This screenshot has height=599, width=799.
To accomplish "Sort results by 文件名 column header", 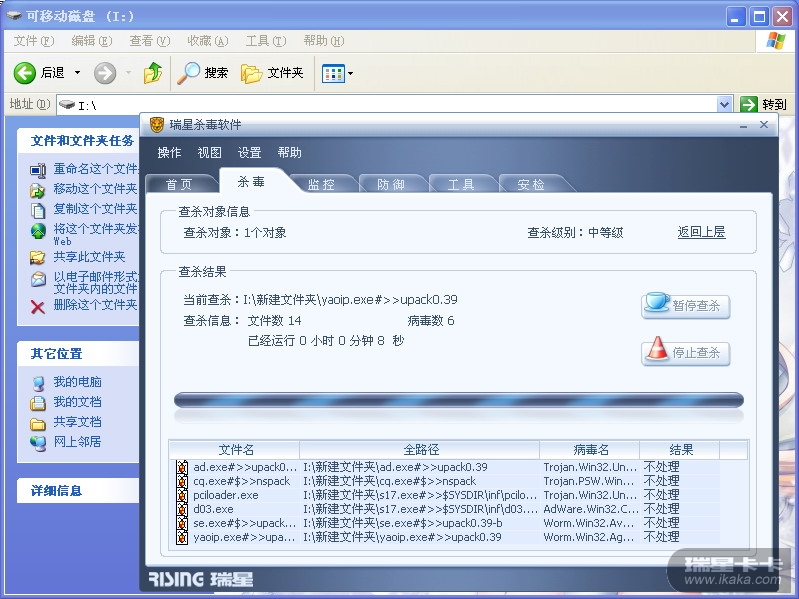I will click(x=235, y=450).
